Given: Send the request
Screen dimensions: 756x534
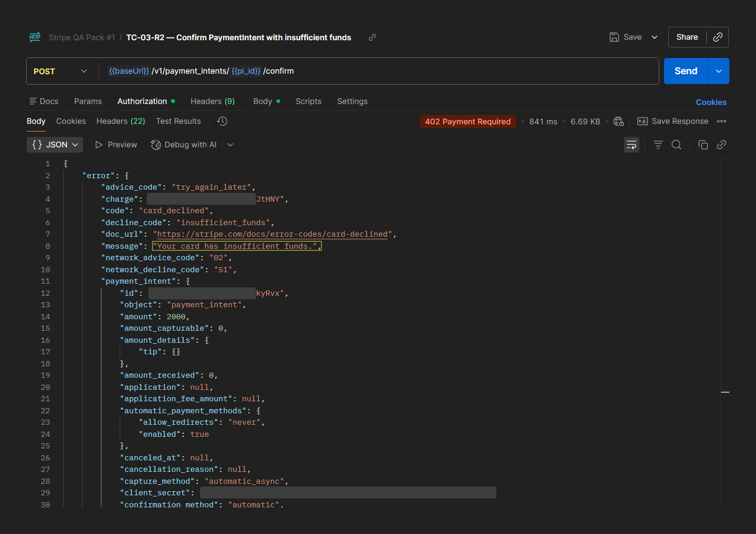Looking at the screenshot, I should point(685,71).
